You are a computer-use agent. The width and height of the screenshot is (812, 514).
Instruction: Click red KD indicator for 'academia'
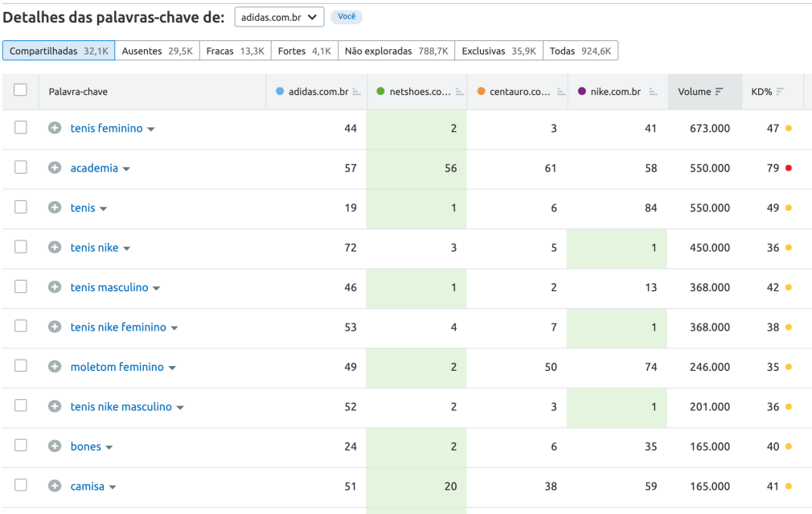pyautogui.click(x=789, y=168)
